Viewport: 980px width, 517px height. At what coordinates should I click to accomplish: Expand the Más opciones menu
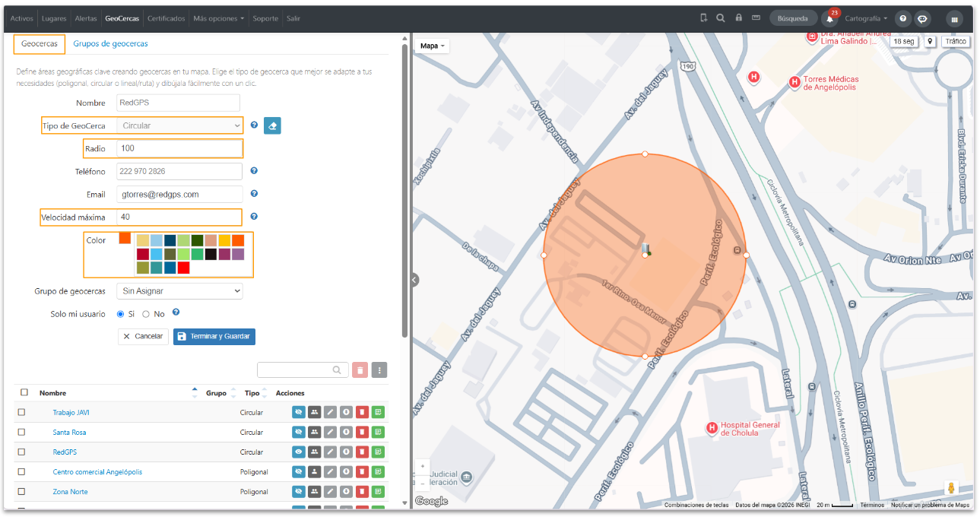click(x=218, y=18)
